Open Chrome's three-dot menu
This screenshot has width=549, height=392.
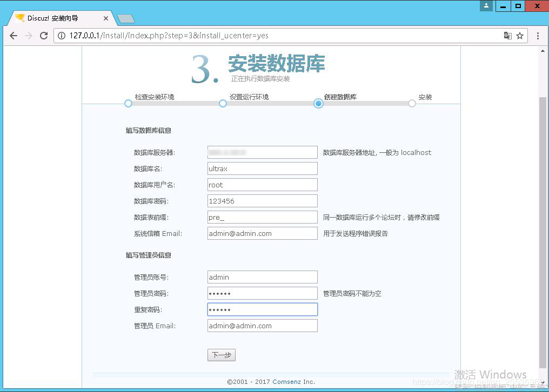pos(538,35)
